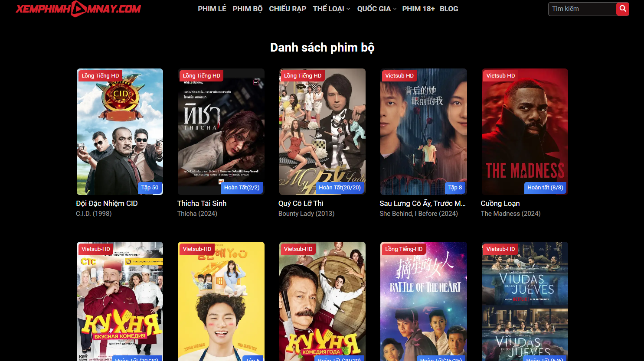Open the She Behind, I Before poster

tap(424, 132)
